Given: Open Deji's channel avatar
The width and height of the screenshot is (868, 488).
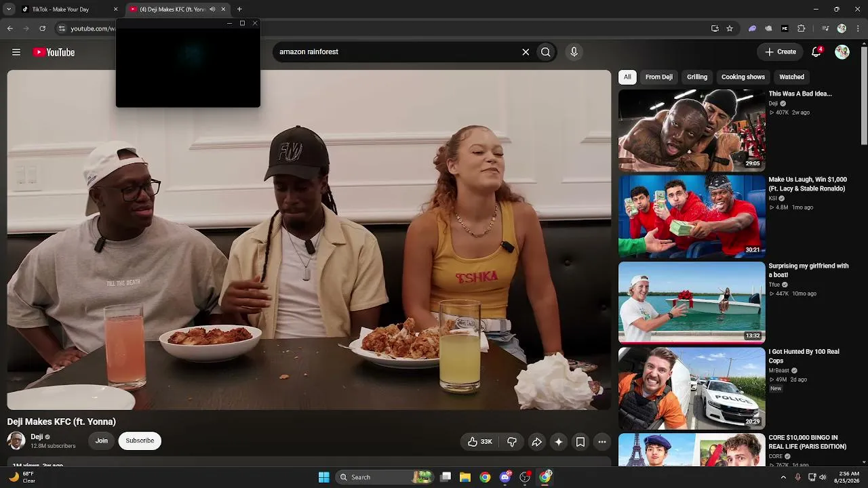Looking at the screenshot, I should [x=16, y=441].
